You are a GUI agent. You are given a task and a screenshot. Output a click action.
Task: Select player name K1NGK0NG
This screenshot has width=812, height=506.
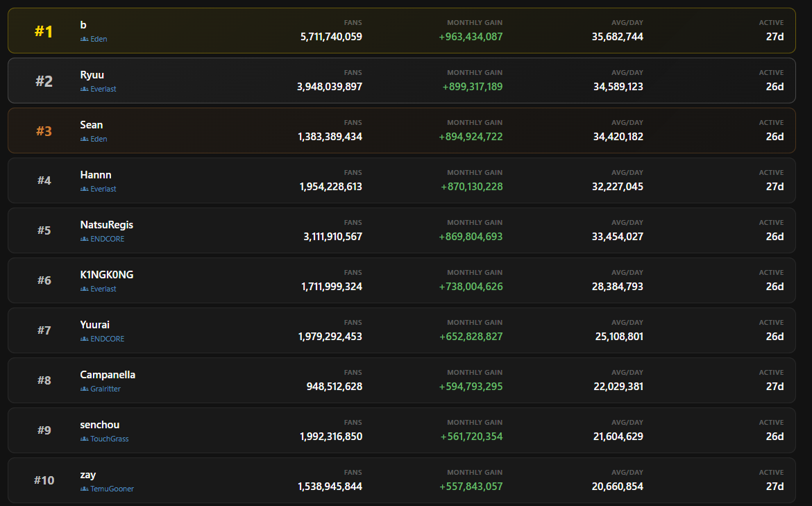click(x=107, y=275)
